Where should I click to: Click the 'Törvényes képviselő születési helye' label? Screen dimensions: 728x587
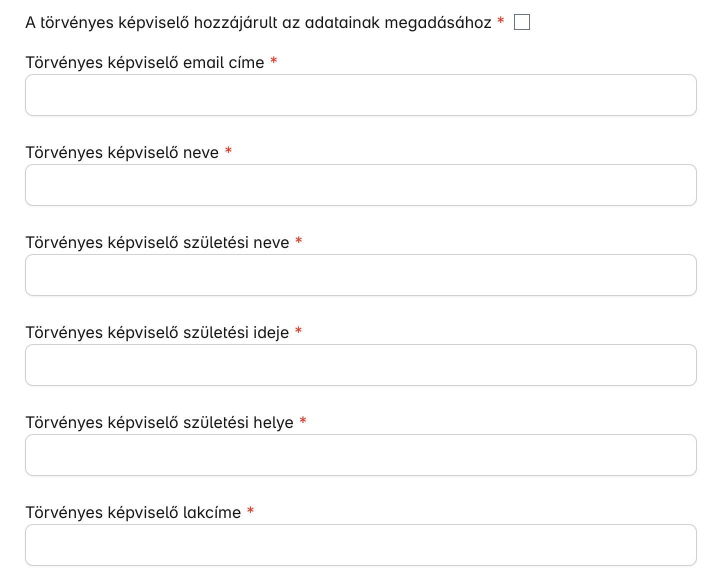coord(159,423)
